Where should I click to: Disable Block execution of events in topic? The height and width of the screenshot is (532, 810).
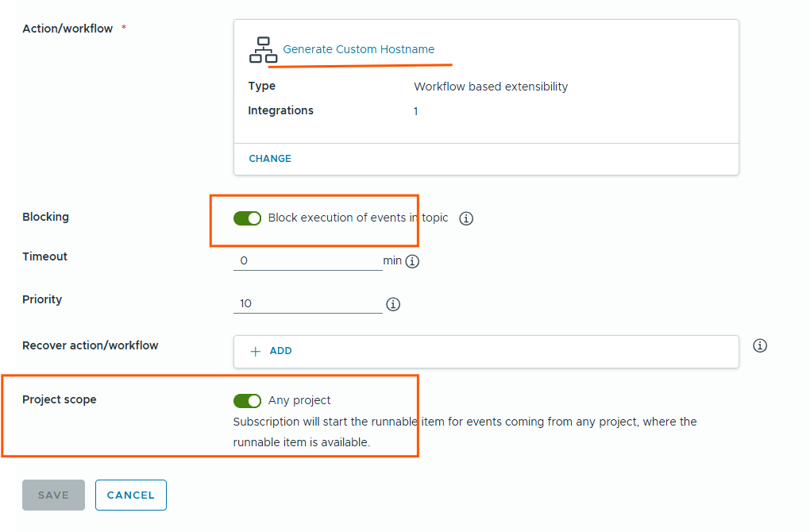click(248, 218)
